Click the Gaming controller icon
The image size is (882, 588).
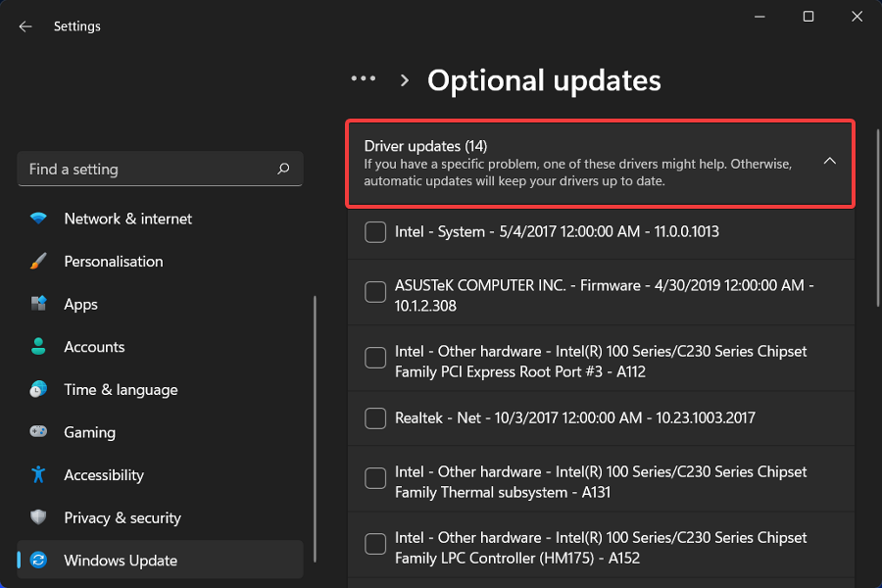click(x=38, y=431)
